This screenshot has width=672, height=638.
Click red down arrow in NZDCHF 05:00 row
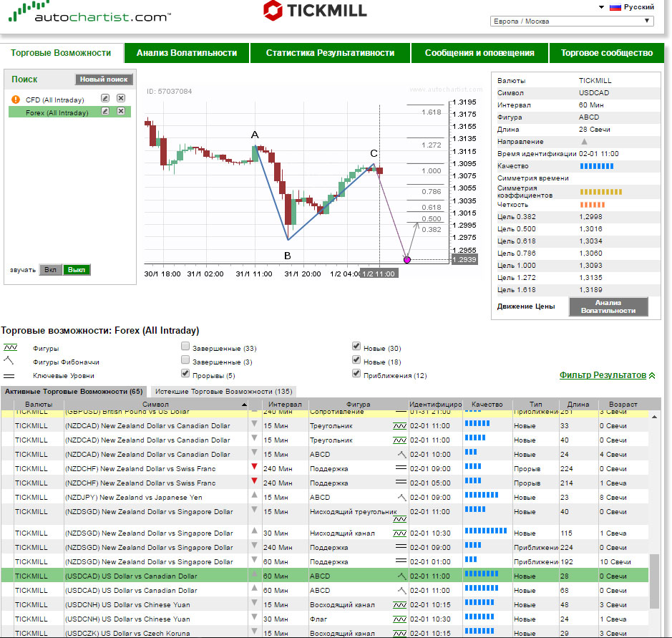click(x=254, y=481)
